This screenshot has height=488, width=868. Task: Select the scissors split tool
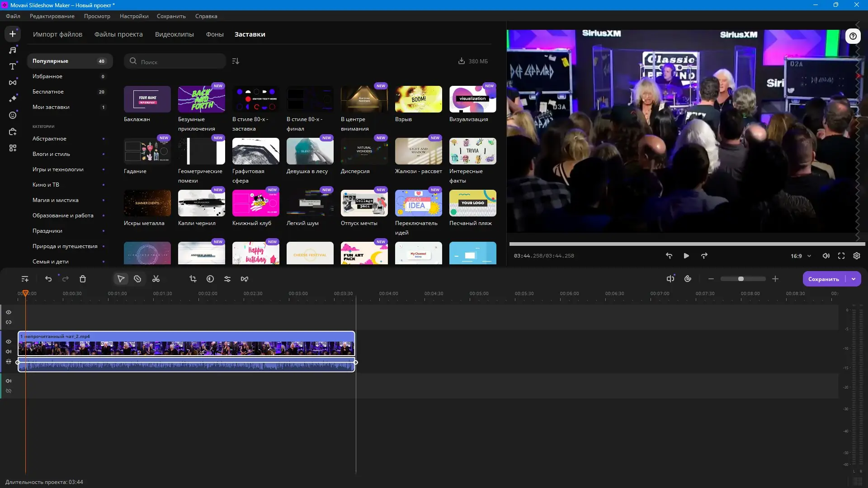156,279
